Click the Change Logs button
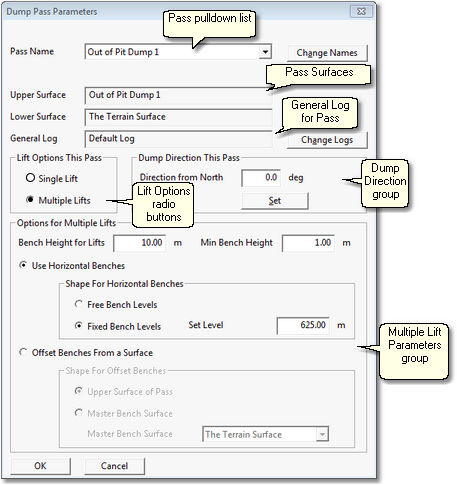457x486 pixels. coord(327,140)
